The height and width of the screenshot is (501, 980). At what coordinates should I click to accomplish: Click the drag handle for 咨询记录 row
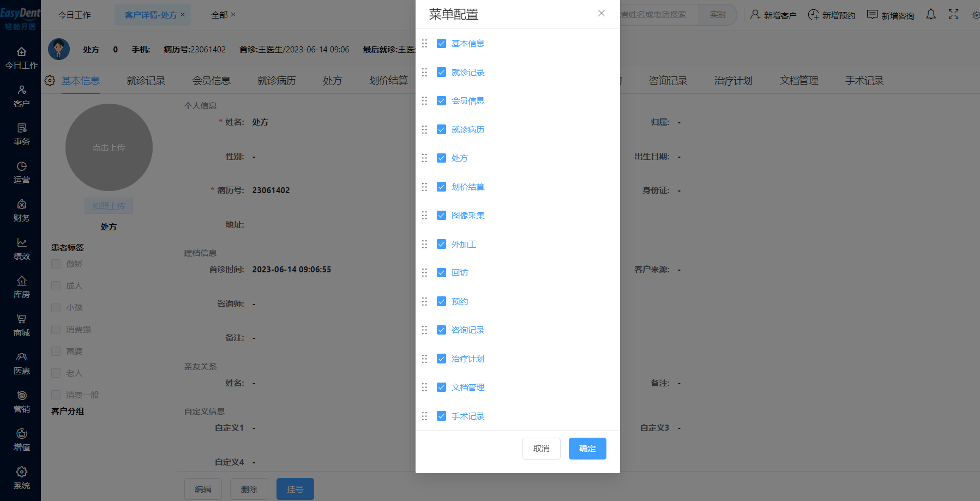click(x=424, y=330)
